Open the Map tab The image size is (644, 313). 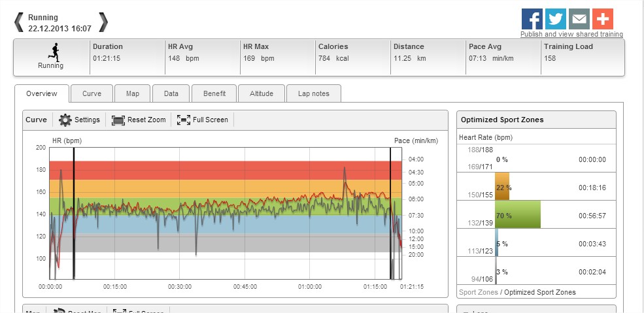133,93
